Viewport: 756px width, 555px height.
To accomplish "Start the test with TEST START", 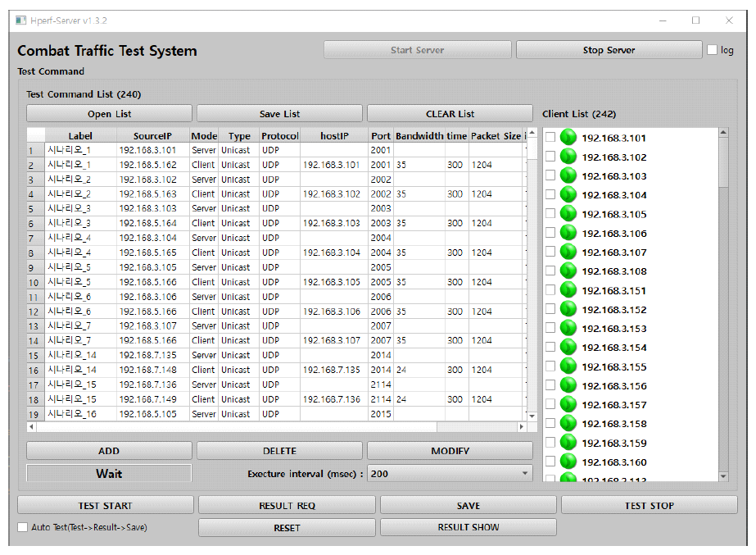I will (x=105, y=505).
